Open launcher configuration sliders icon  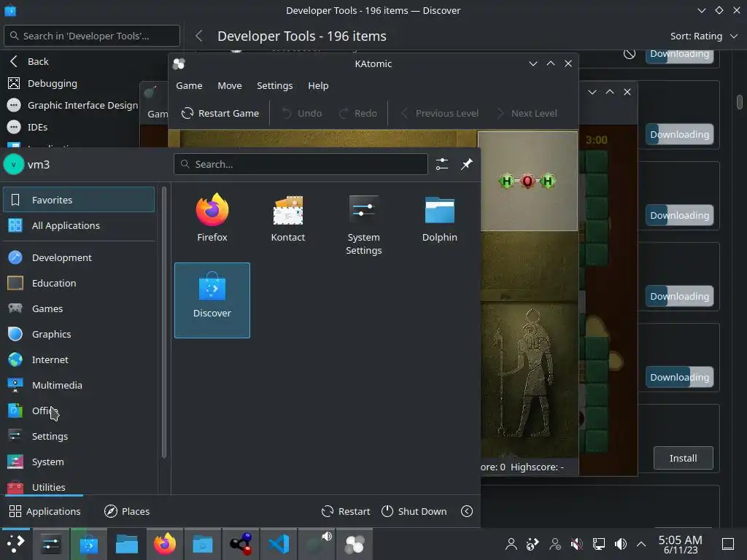441,164
